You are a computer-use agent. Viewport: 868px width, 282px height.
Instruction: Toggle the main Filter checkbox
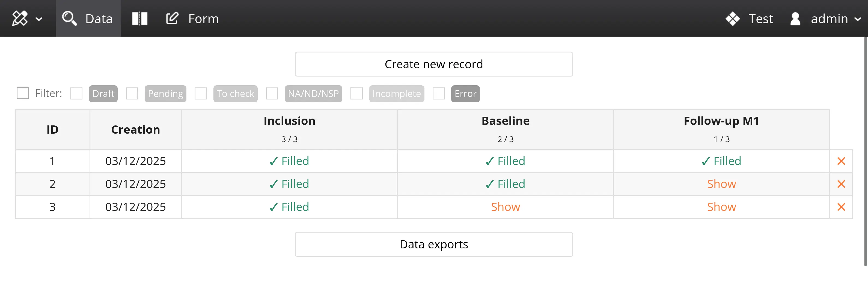[23, 93]
